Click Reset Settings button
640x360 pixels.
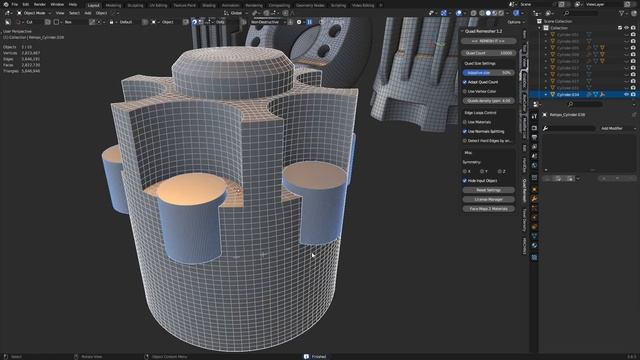tap(489, 190)
